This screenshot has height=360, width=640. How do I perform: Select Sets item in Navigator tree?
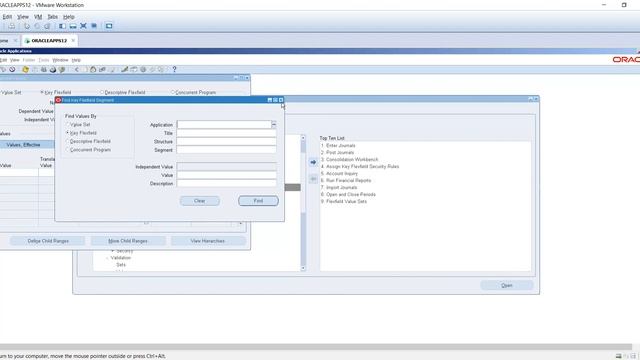click(121, 265)
